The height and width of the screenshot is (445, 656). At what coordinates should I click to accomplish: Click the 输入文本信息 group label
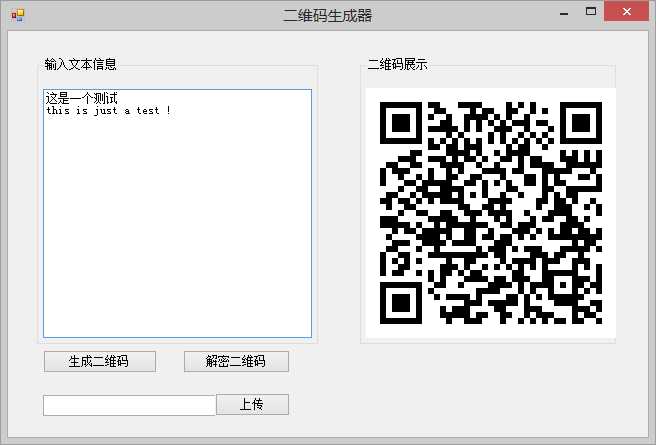(80, 64)
